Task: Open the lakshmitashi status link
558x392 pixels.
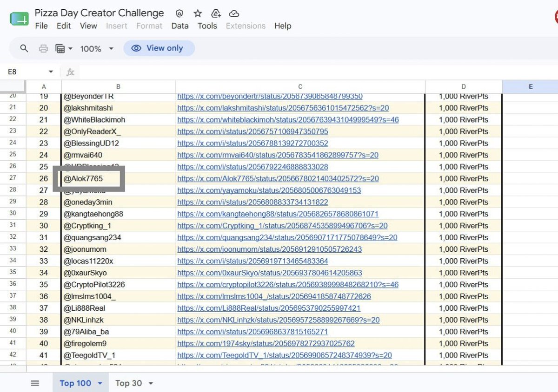Action: click(283, 108)
